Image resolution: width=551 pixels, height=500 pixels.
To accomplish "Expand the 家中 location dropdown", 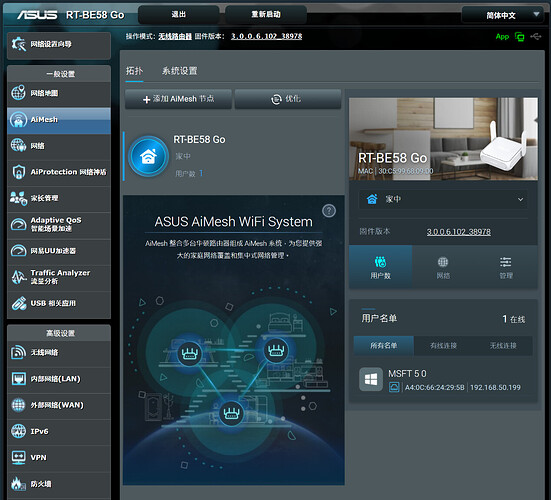I will pos(443,200).
